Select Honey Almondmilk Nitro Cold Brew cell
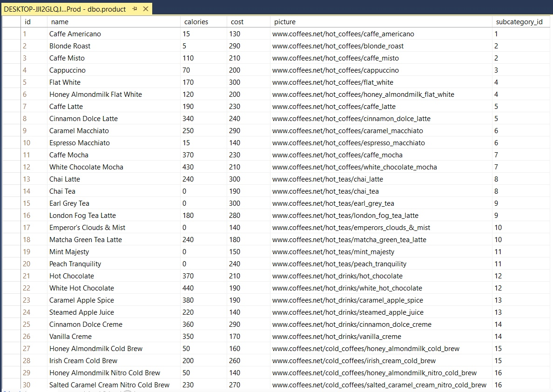553x392 pixels. 114,373
